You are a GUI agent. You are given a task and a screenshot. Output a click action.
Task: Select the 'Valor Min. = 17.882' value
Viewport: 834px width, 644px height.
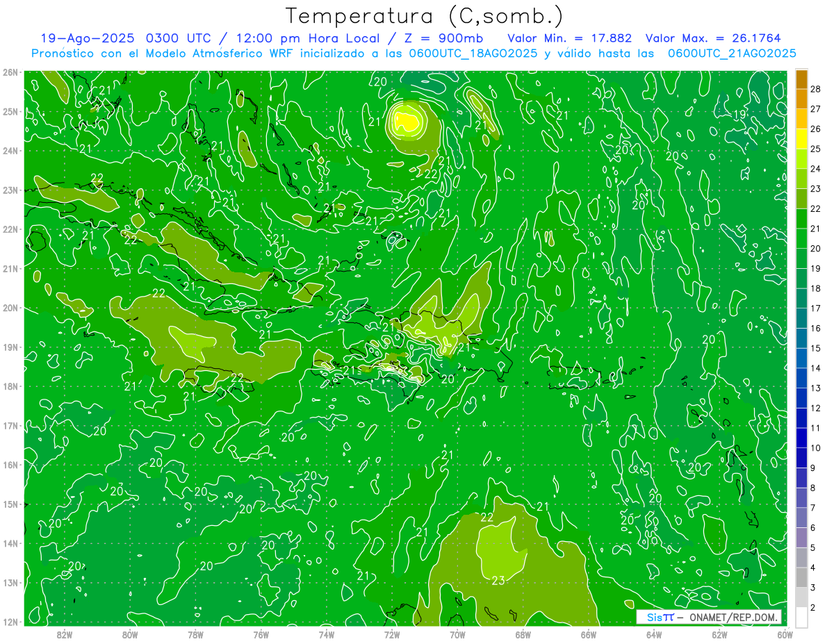(x=571, y=38)
